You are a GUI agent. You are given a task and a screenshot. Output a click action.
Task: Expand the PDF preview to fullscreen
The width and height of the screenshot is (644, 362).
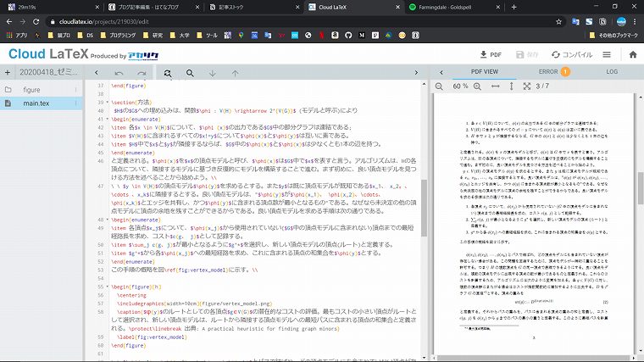click(x=527, y=86)
